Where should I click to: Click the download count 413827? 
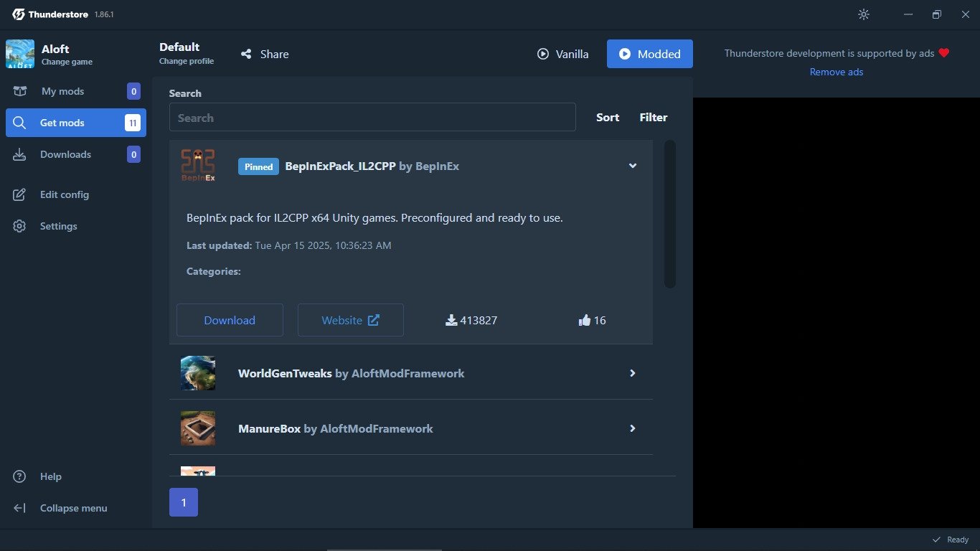tap(479, 320)
